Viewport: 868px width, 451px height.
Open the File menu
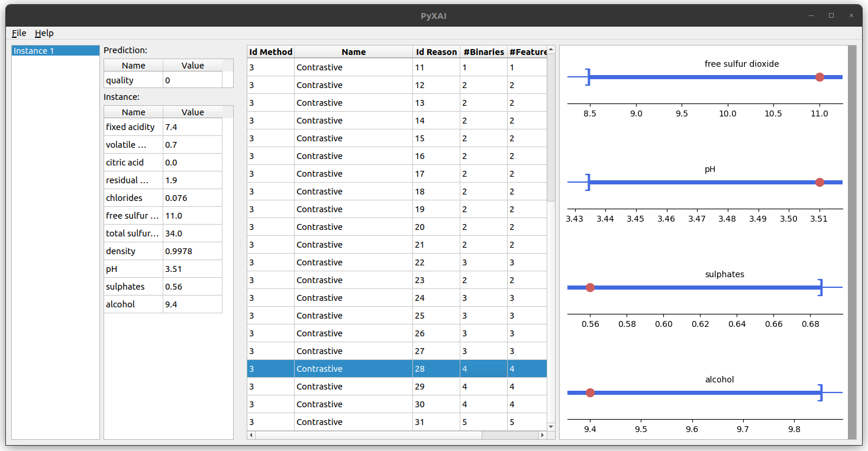point(19,33)
